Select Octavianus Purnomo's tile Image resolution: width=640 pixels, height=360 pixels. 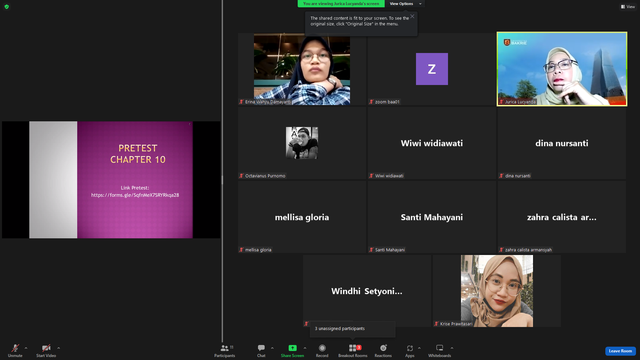click(x=302, y=143)
